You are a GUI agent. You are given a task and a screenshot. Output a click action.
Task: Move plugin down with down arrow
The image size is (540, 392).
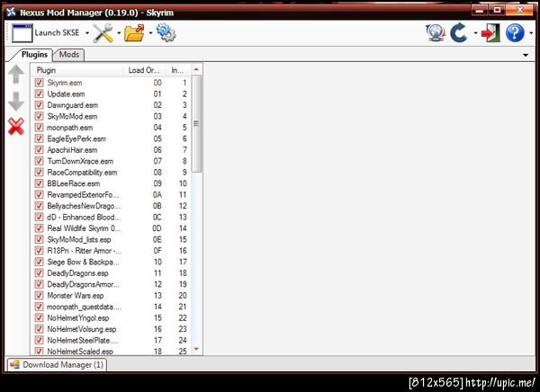[x=16, y=102]
